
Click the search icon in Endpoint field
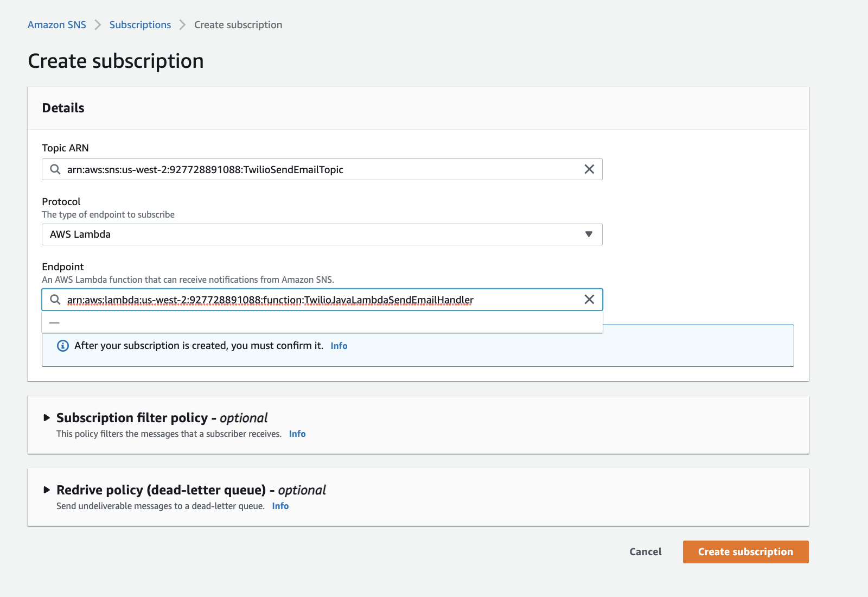[x=55, y=300]
